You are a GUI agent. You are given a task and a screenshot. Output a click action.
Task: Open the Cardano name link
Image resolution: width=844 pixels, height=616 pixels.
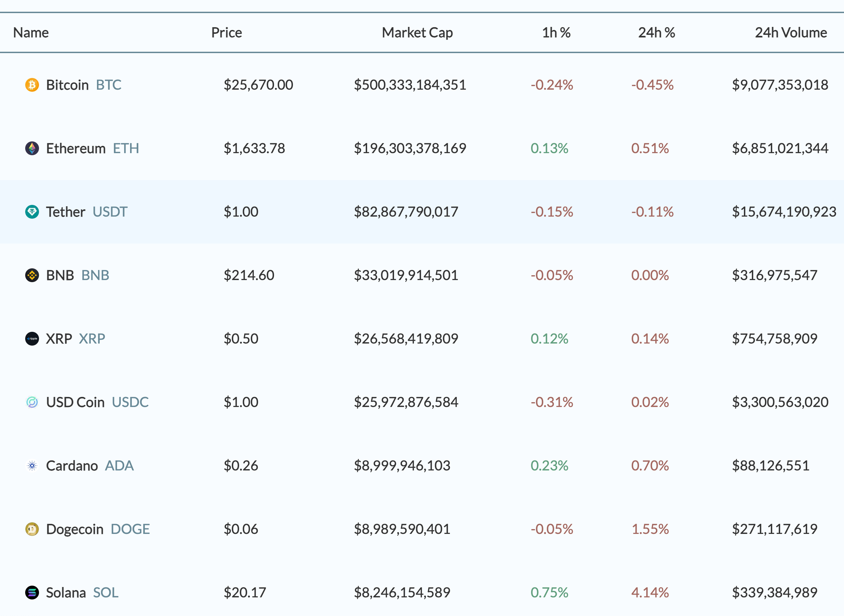72,465
